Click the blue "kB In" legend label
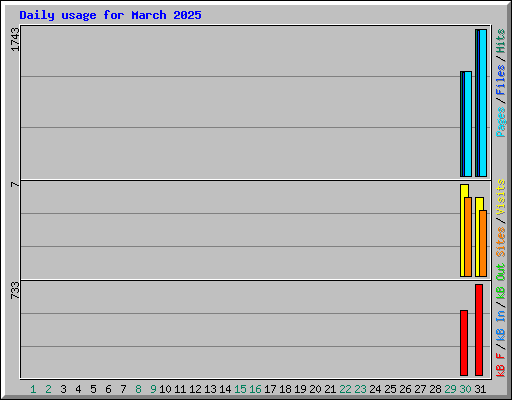512x400 pixels. 501,325
